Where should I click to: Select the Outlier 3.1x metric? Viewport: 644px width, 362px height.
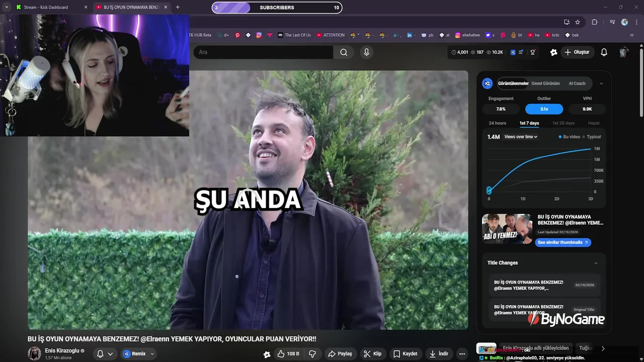544,109
